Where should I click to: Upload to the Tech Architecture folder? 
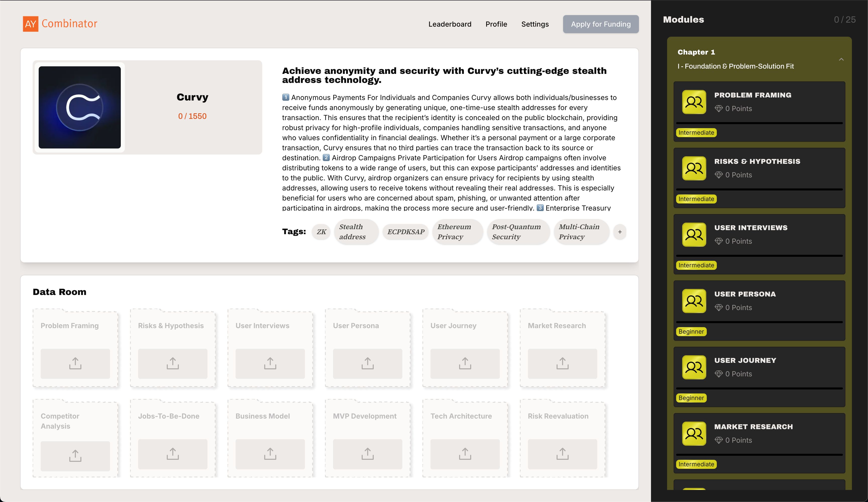click(465, 454)
